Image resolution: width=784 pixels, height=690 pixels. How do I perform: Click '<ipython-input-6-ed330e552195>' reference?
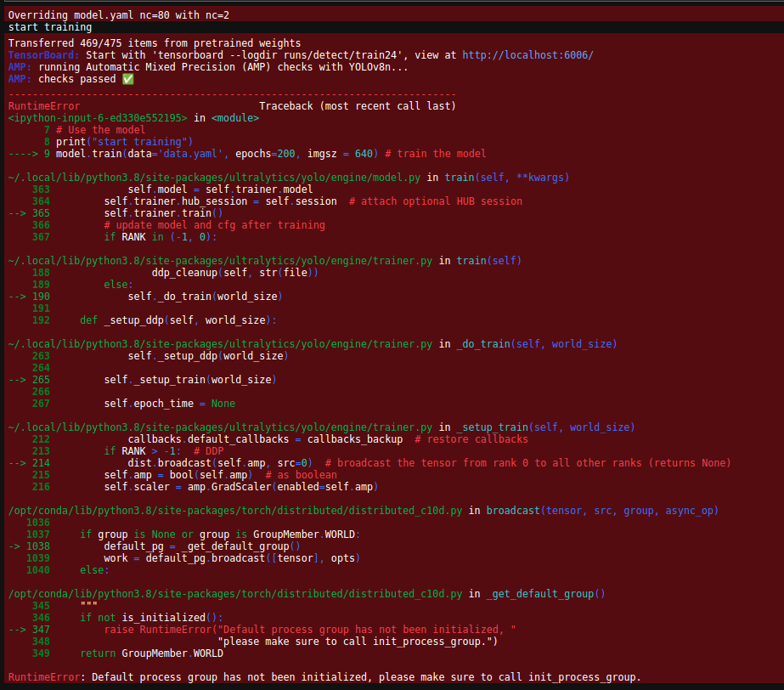click(98, 118)
